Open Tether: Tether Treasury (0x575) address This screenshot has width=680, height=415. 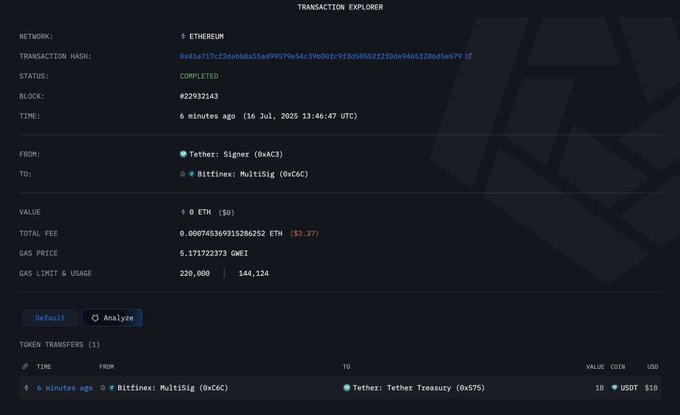[x=418, y=388]
